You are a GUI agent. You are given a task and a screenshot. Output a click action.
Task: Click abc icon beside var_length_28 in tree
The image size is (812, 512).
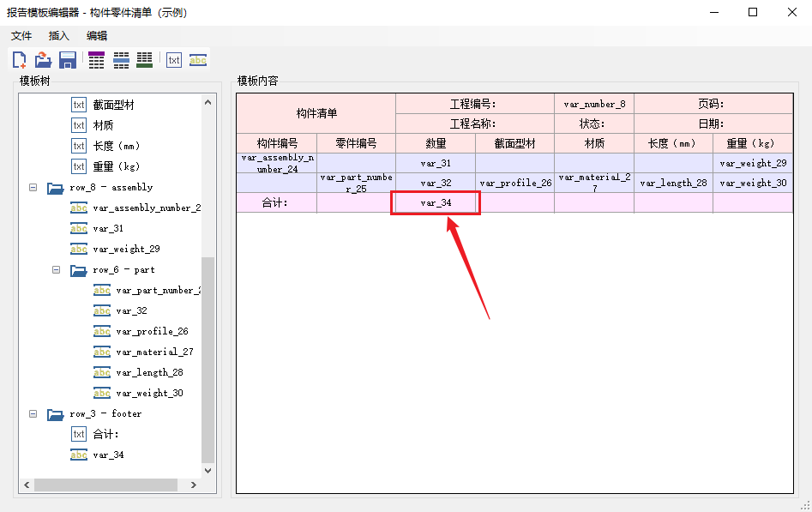102,372
